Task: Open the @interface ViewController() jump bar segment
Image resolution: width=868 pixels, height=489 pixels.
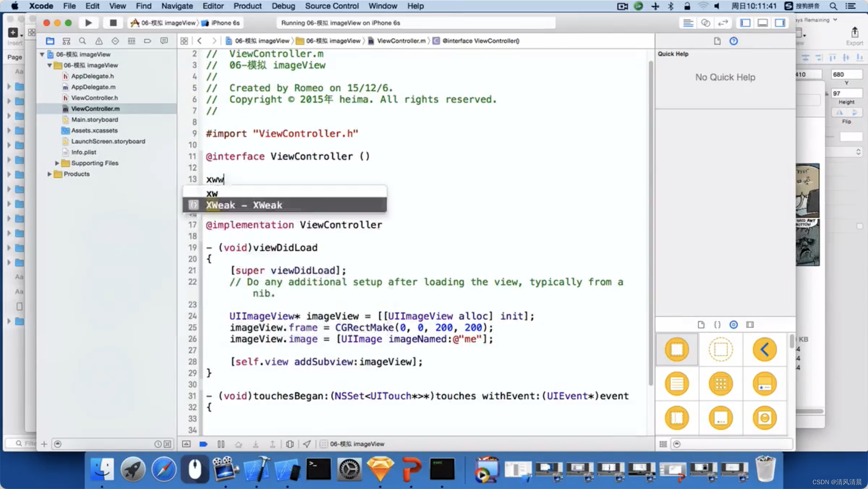Action: 476,41
